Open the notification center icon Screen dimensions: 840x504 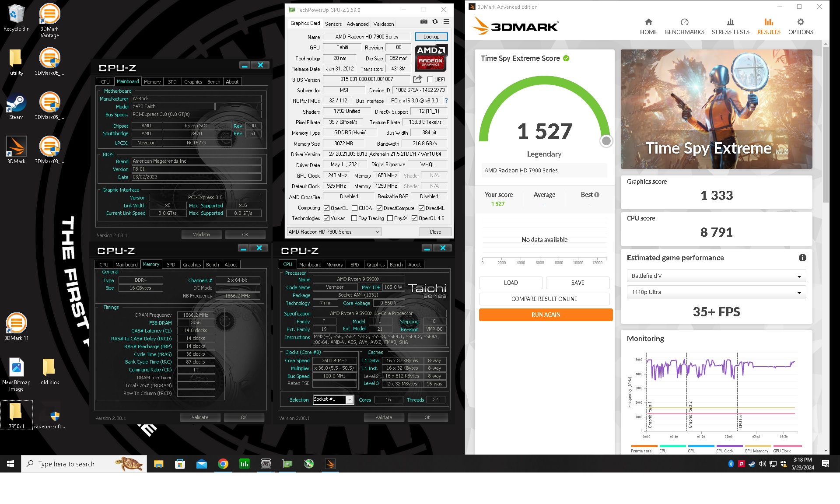point(826,464)
